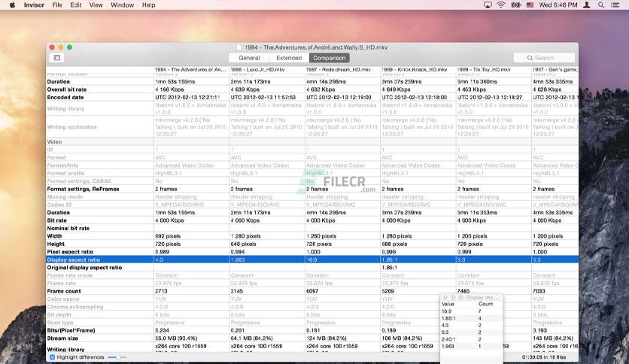
Task: Select the Writing application row label
Action: pyautogui.click(x=71, y=126)
